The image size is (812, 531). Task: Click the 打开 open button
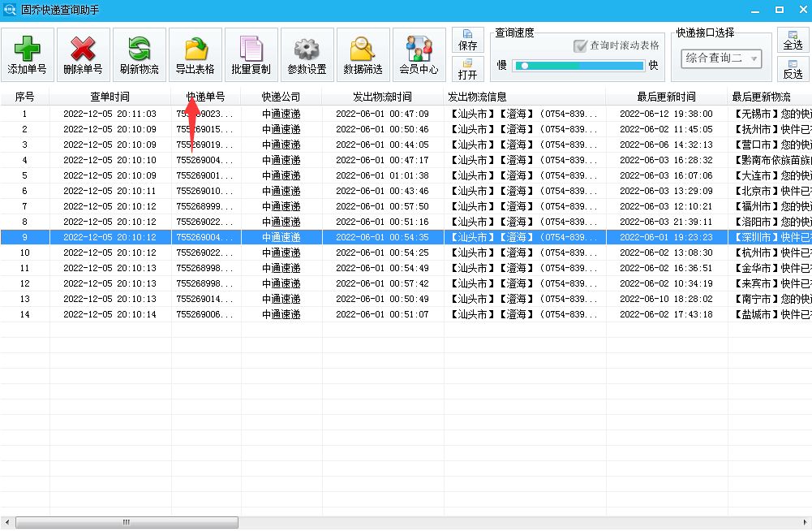coord(467,69)
